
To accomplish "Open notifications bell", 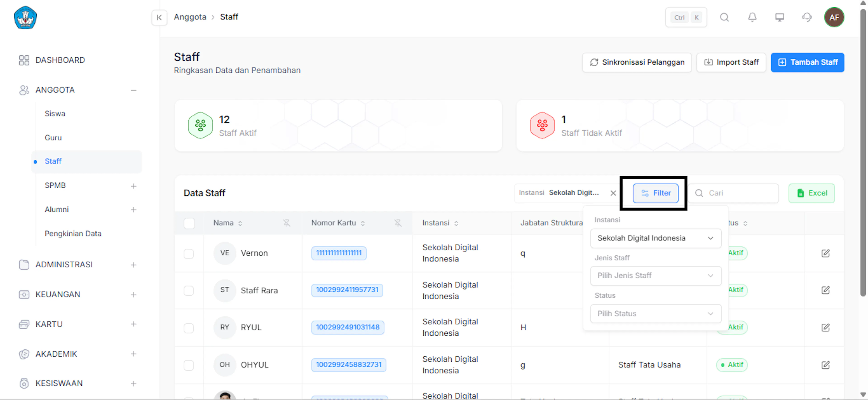I will tap(752, 17).
